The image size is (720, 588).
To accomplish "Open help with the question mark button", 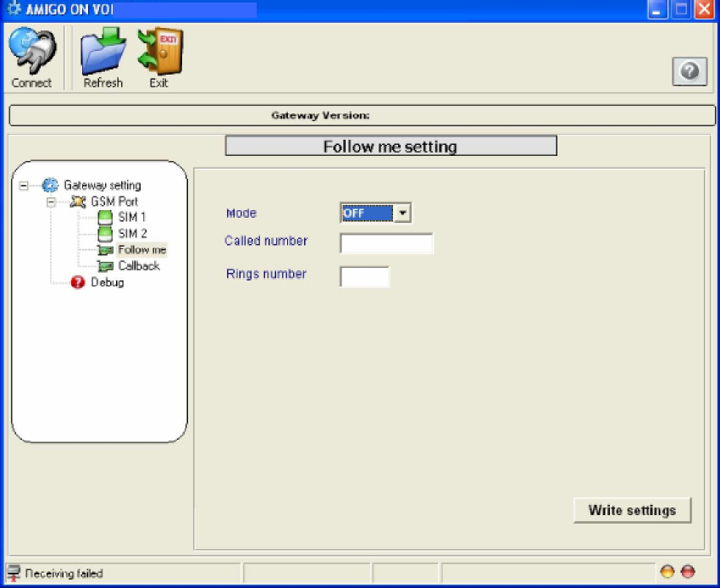I will pyautogui.click(x=690, y=71).
